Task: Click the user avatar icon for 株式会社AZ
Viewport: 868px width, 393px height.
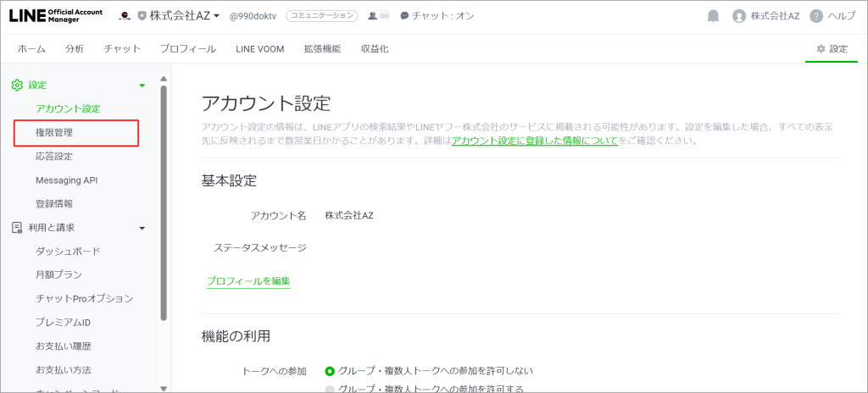Action: [x=739, y=16]
